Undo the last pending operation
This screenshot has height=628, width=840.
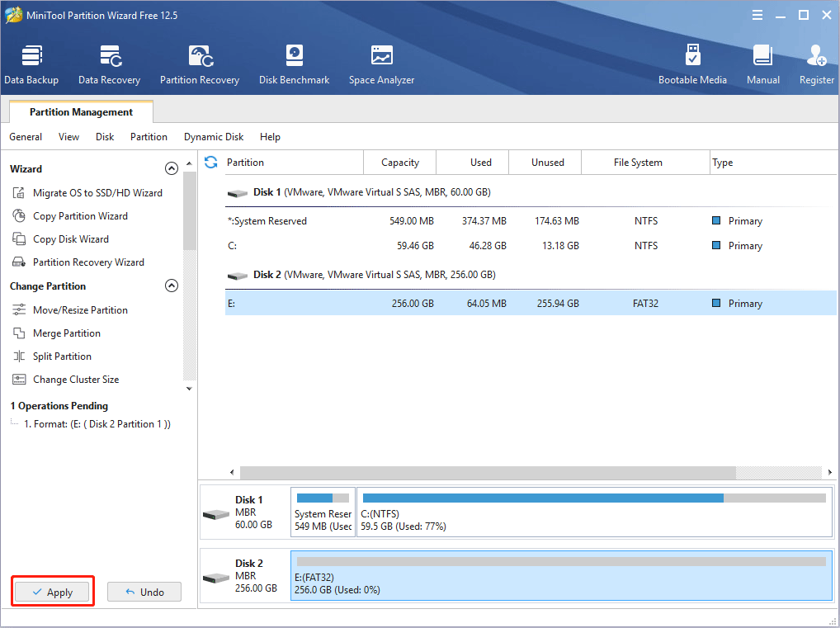click(x=144, y=592)
